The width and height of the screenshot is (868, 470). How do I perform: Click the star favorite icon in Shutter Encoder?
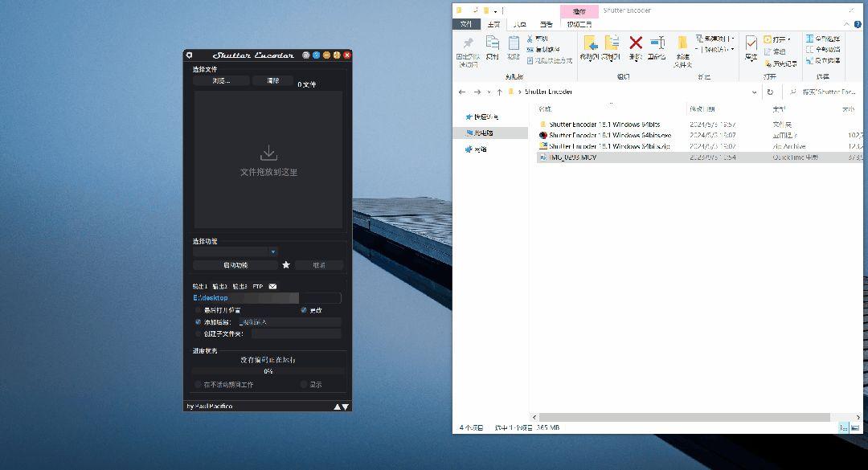pos(286,265)
